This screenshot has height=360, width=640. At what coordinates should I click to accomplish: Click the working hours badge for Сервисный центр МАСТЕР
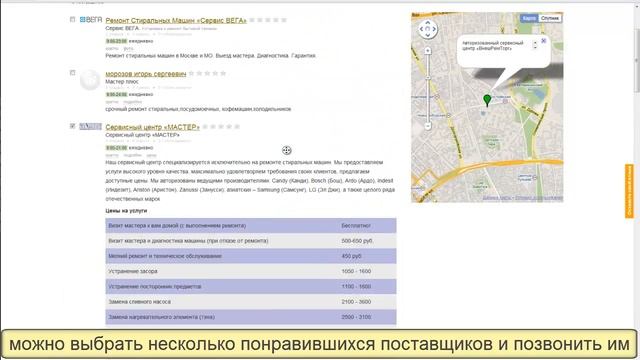(116, 148)
